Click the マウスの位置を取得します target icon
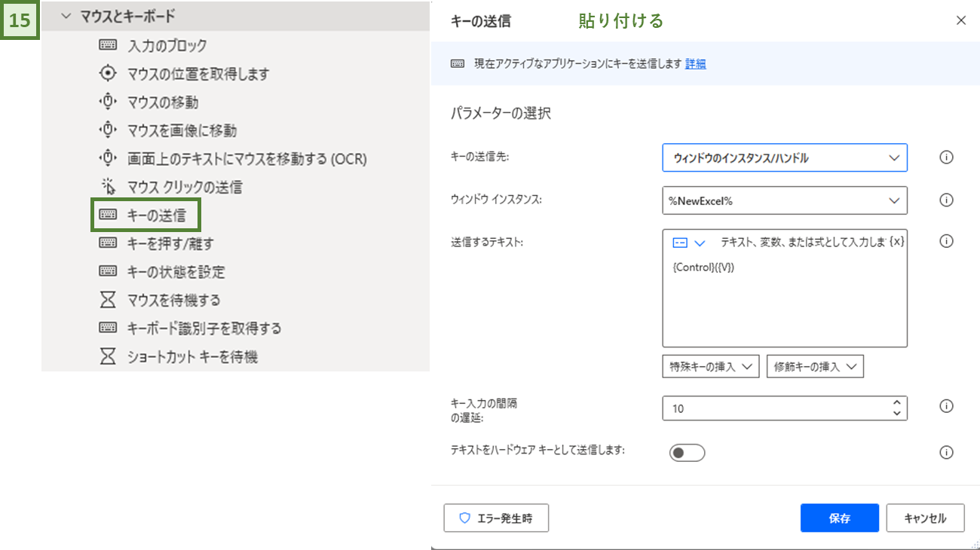 tap(108, 73)
